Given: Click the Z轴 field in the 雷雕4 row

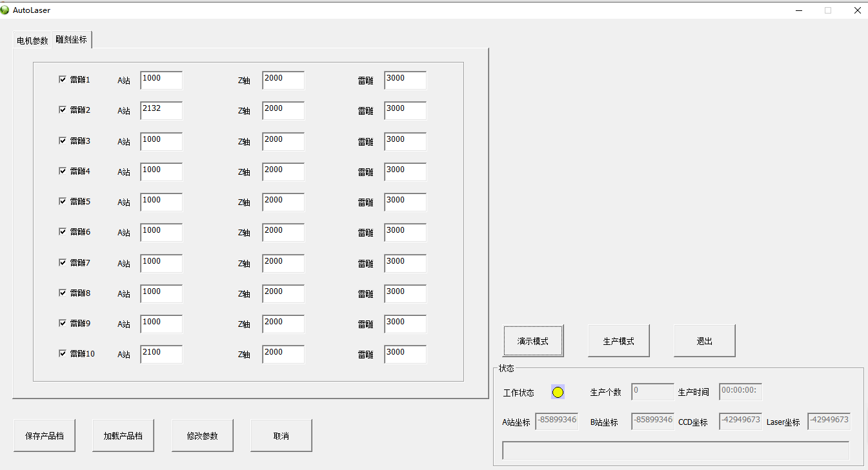Looking at the screenshot, I should (x=283, y=172).
